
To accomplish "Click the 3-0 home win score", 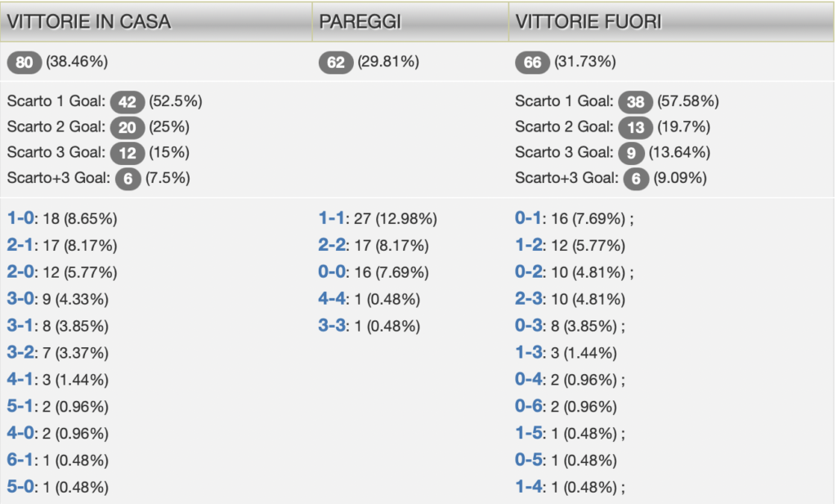I will [x=20, y=299].
